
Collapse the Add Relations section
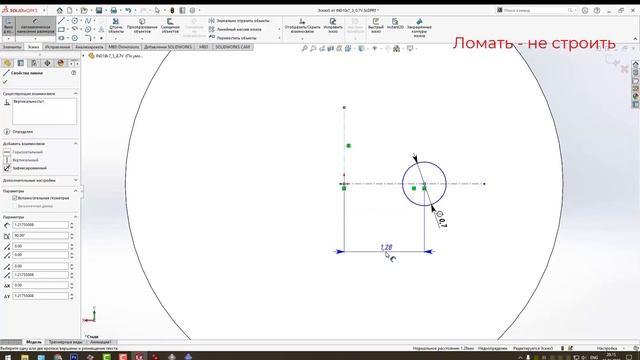coord(76,144)
